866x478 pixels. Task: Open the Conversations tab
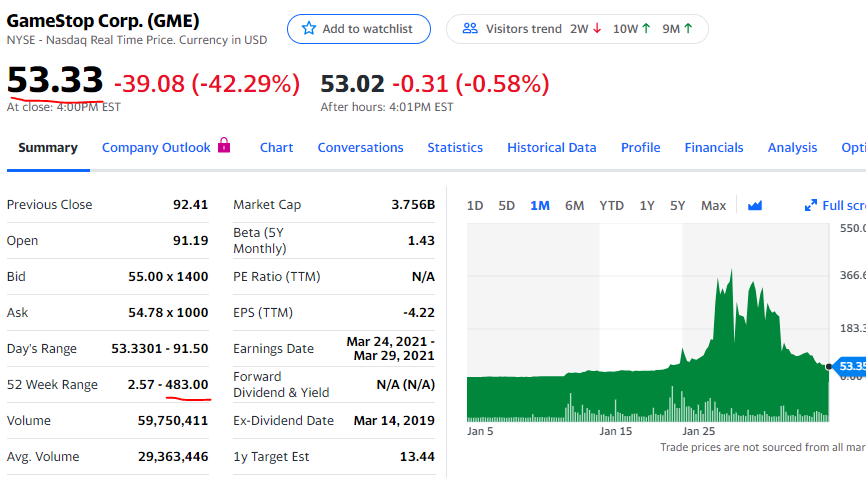(361, 148)
